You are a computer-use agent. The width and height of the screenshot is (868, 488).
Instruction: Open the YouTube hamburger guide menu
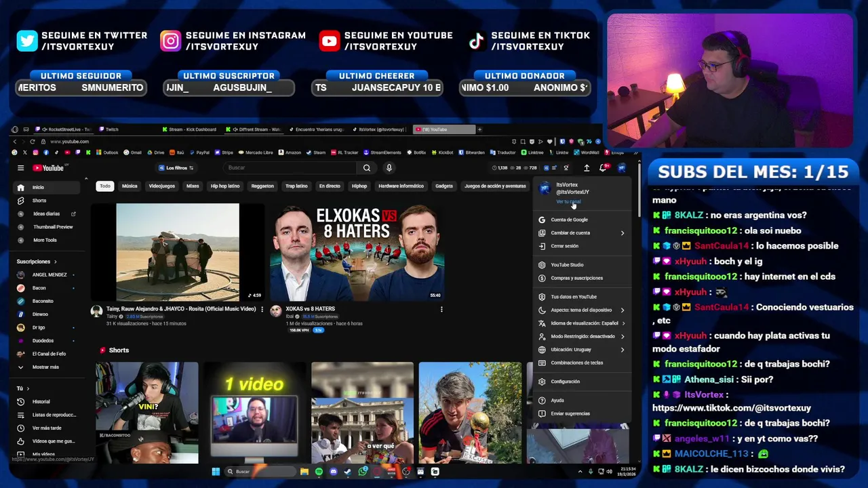[x=20, y=168]
